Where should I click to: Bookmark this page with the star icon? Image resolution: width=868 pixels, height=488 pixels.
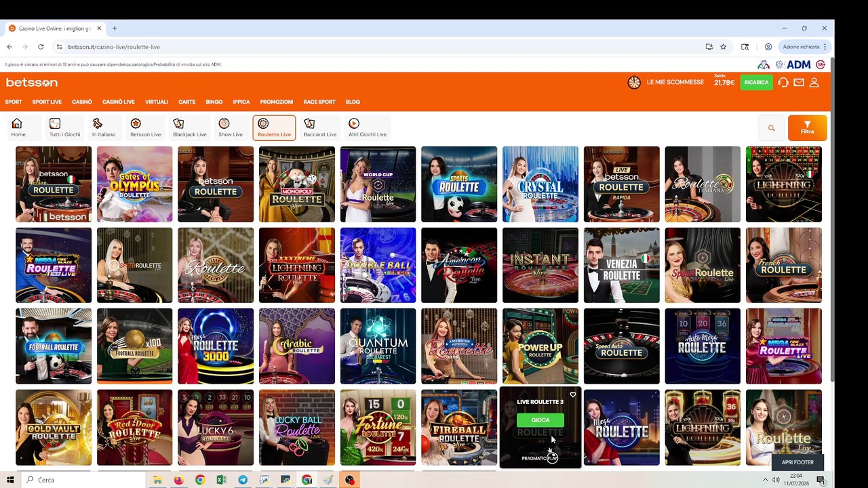(724, 47)
